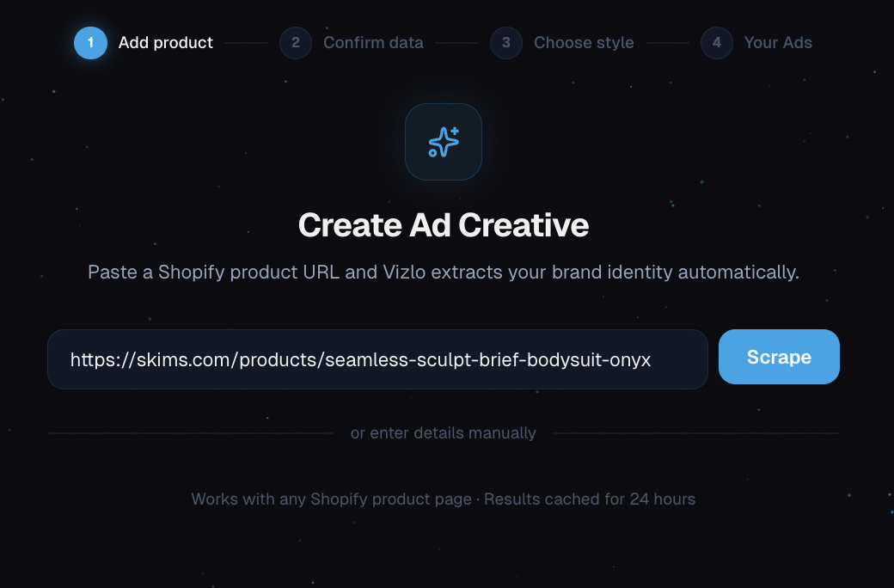Screen dimensions: 894x588
Task: Open the Your Ads step label
Action: 778,43
